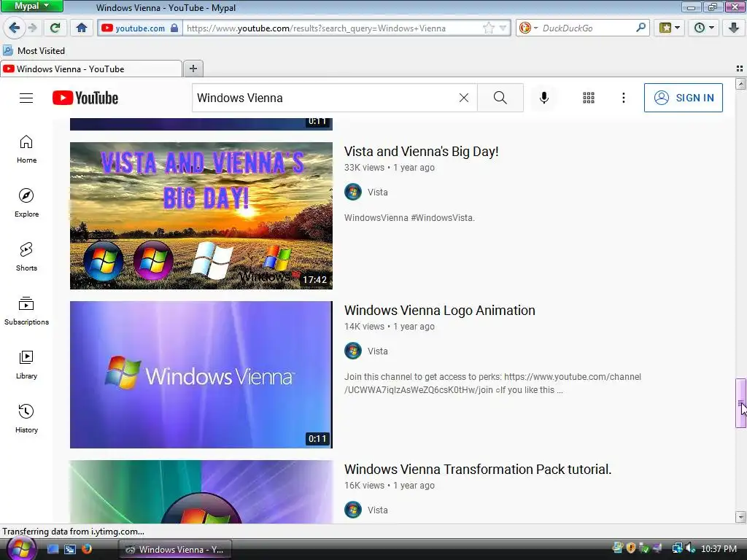Open the Most Visited bookmarks folder
The image size is (747, 560).
34,50
